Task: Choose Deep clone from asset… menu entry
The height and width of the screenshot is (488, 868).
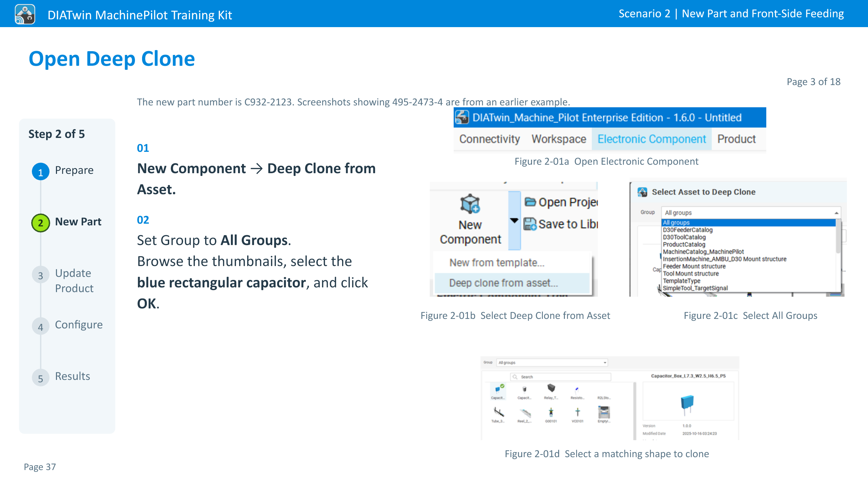Action: tap(512, 283)
